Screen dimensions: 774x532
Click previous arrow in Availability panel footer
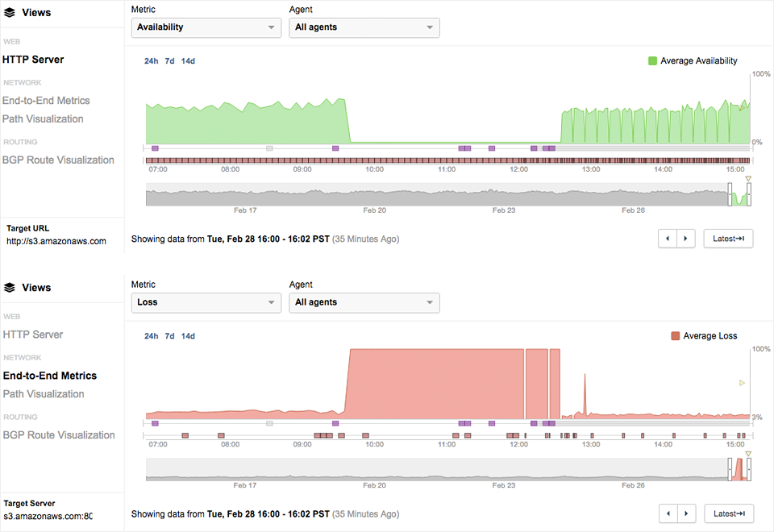tap(668, 239)
